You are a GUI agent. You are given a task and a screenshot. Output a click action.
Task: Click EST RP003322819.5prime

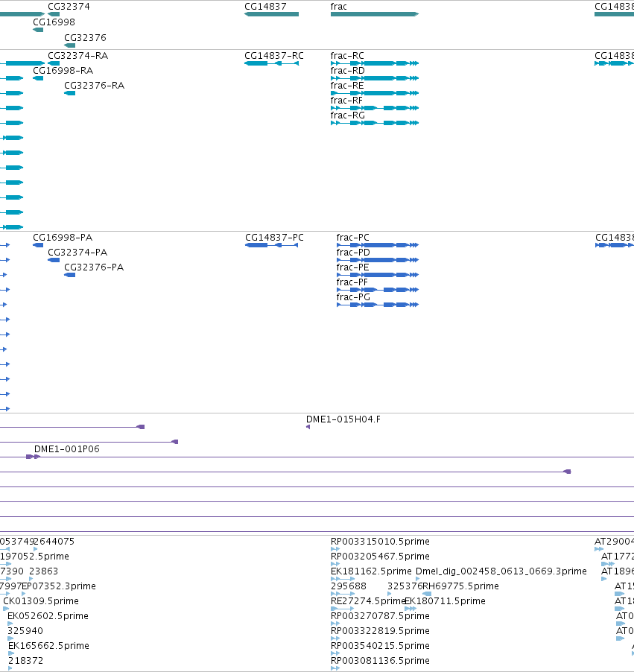[335, 638]
